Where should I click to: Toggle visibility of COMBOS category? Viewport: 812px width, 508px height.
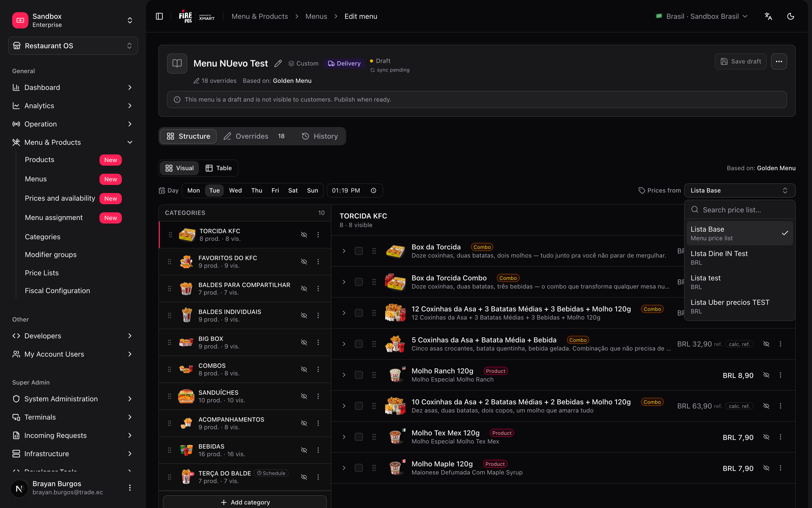(304, 369)
